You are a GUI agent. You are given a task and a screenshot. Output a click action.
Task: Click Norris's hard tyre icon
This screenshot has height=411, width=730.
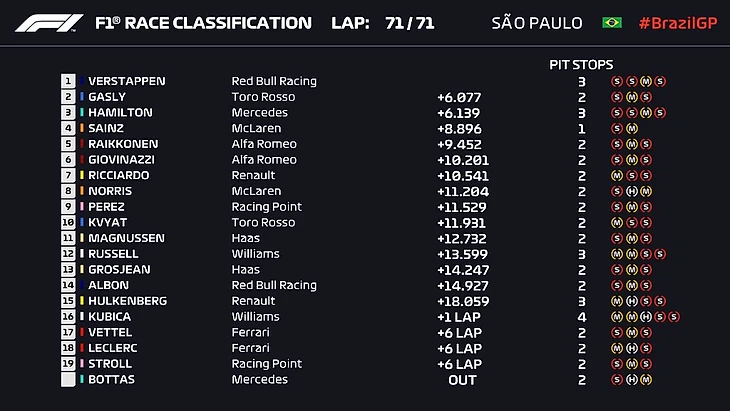pos(631,191)
